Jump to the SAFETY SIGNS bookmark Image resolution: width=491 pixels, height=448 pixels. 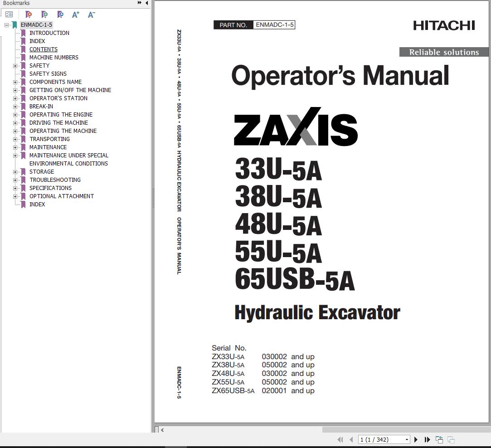[x=48, y=73]
